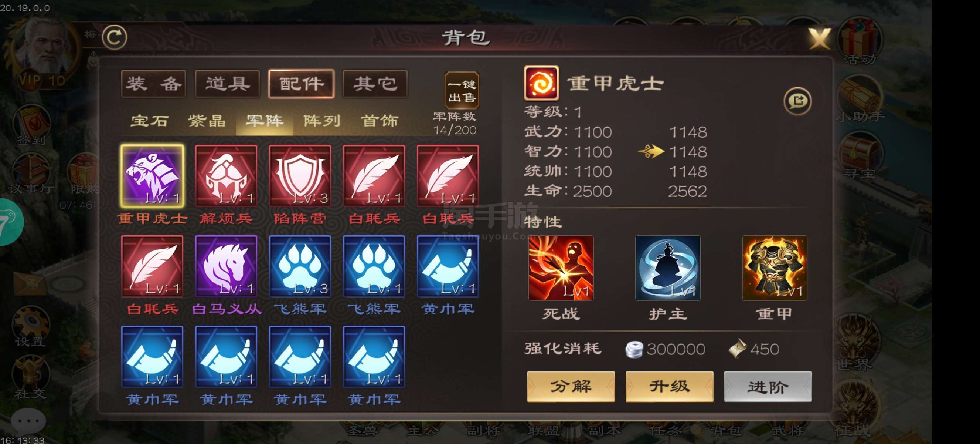
Task: Click the 一键出售 sell-all button
Action: point(462,91)
